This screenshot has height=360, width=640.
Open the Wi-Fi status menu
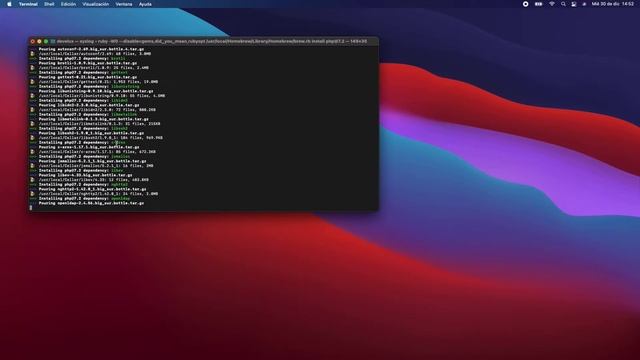(x=552, y=4)
